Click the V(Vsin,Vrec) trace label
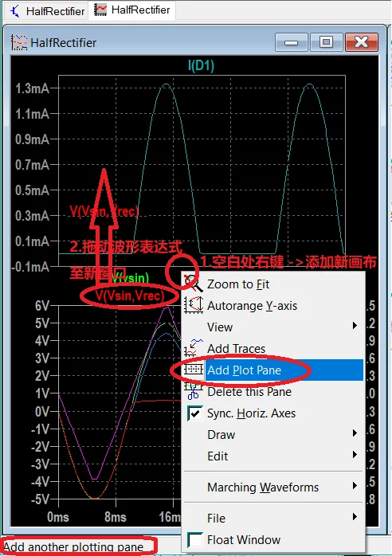The image size is (392, 556). click(x=130, y=296)
